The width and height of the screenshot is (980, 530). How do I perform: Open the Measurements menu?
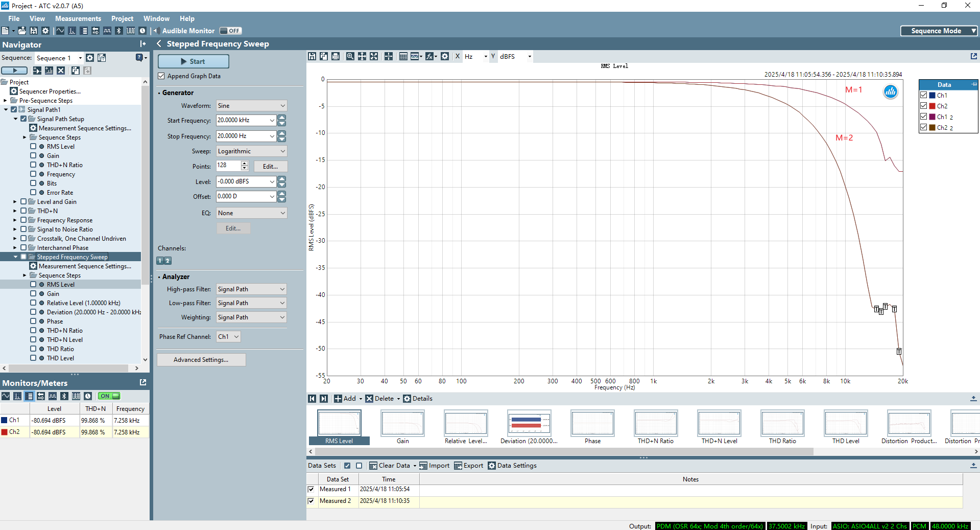[x=78, y=18]
